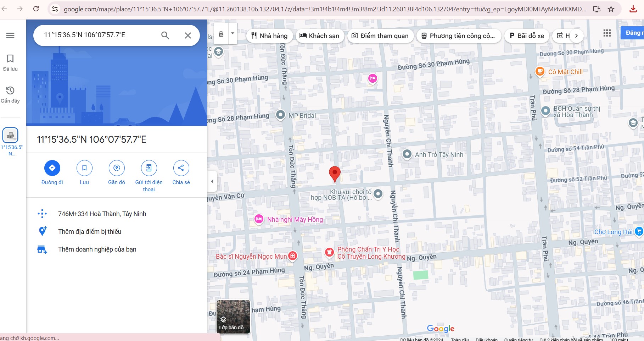View site information icon in address bar

pyautogui.click(x=55, y=9)
